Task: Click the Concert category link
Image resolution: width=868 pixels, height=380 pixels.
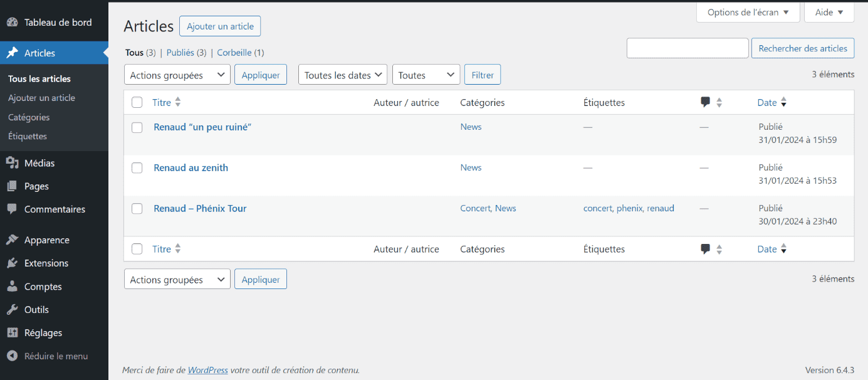Action: click(x=475, y=208)
